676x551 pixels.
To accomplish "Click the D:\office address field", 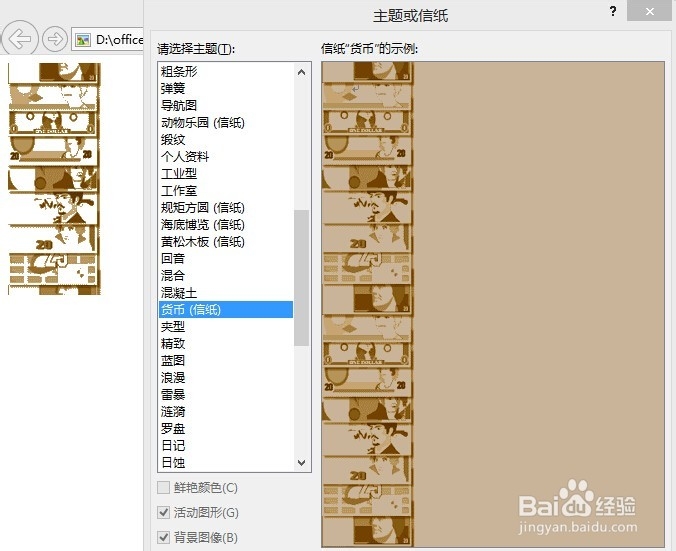I will point(108,40).
